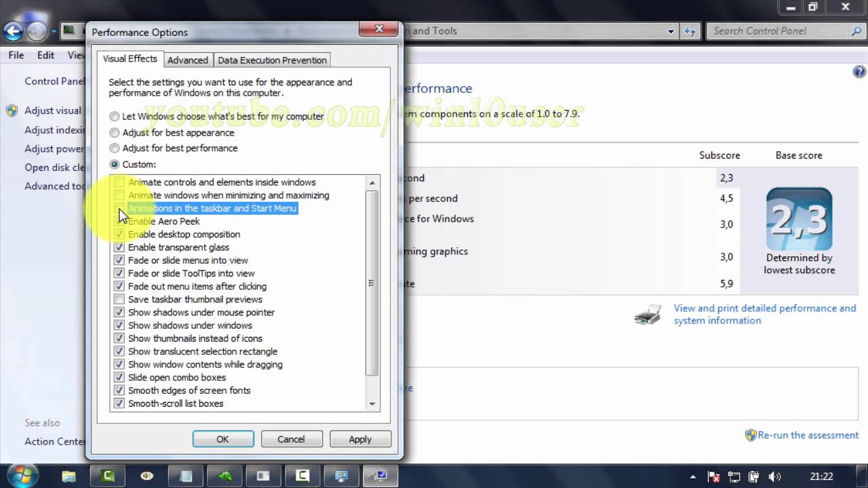Click the effects list scrollbar thumb
Image resolution: width=868 pixels, height=488 pixels.
[x=372, y=283]
